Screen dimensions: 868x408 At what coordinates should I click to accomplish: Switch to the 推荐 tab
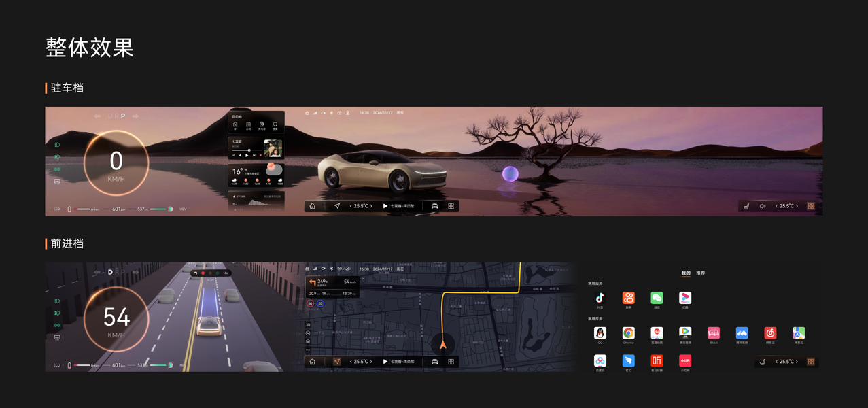700,273
